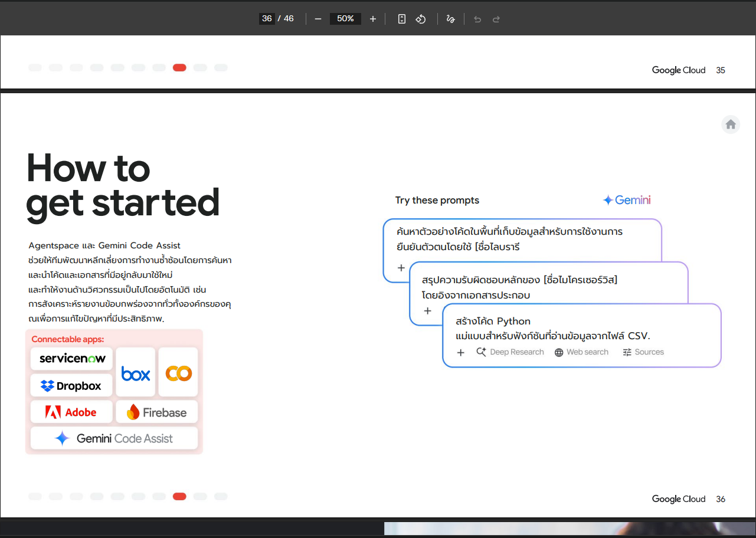Open Sources settings in prompt box

click(x=643, y=352)
